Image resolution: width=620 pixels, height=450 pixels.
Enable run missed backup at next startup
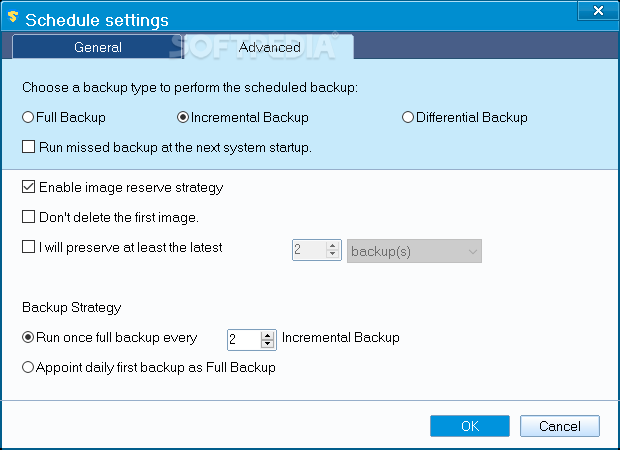[28, 147]
